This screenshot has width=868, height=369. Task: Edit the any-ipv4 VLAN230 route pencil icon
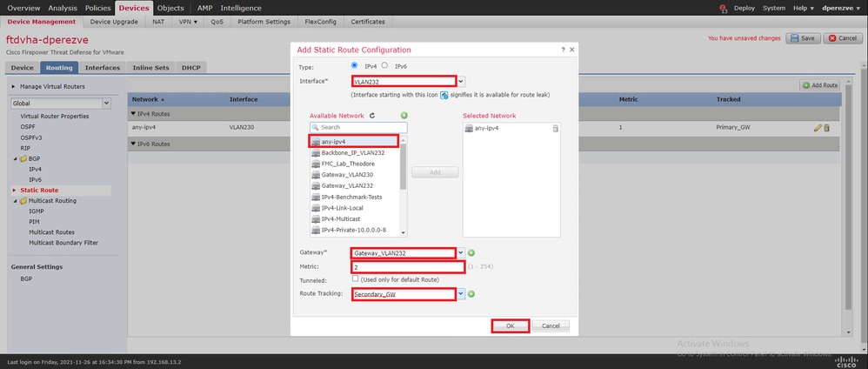[x=818, y=128]
